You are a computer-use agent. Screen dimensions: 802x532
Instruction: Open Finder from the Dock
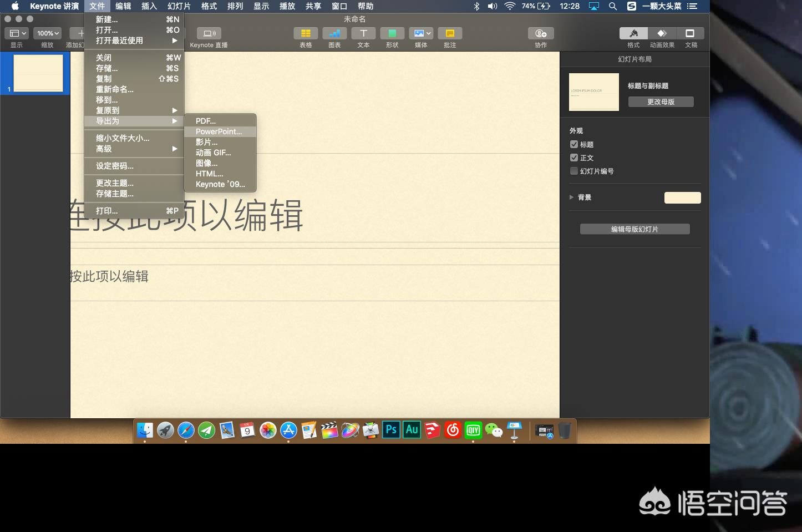(x=145, y=430)
